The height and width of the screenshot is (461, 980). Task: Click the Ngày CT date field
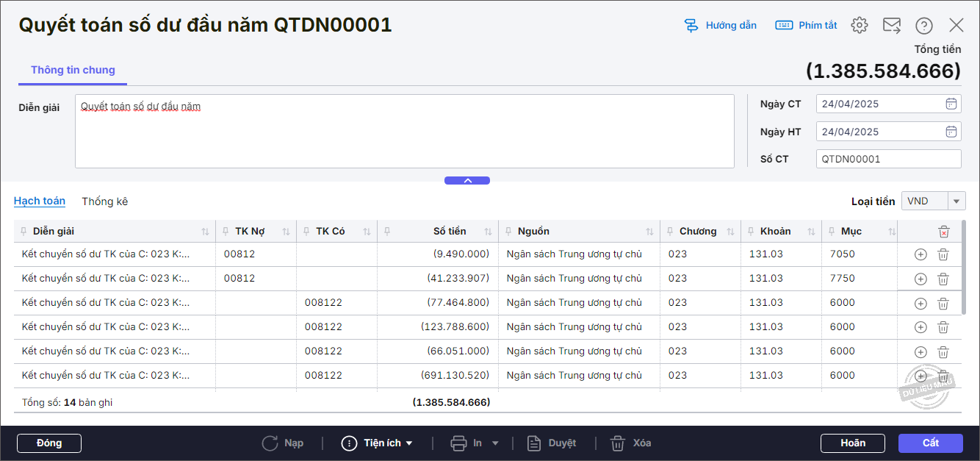879,104
